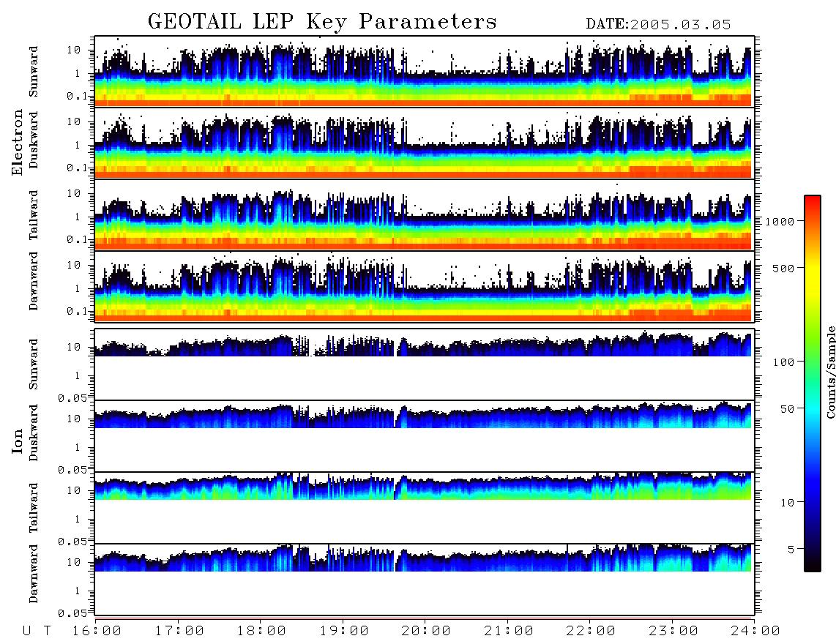Click the 16:00 time tick label
This screenshot has height=644, width=836.
tap(97, 632)
